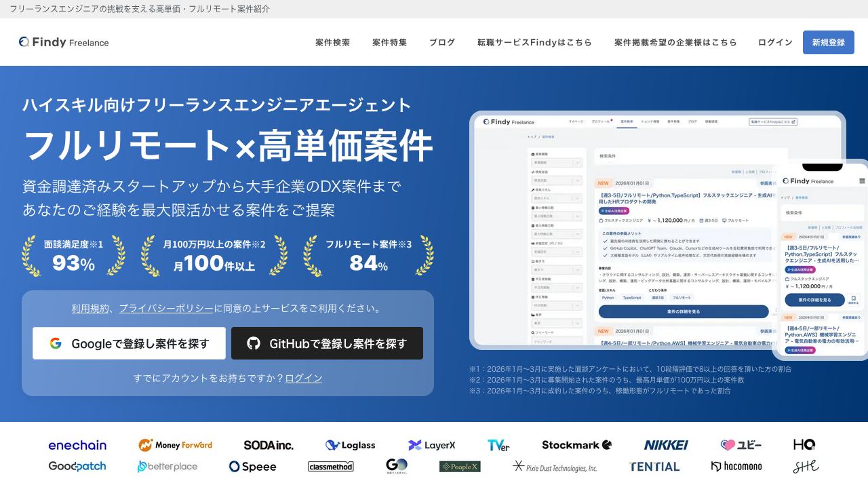The width and height of the screenshot is (868, 485).
Task: Click the Money Forward logo
Action: pos(175,445)
